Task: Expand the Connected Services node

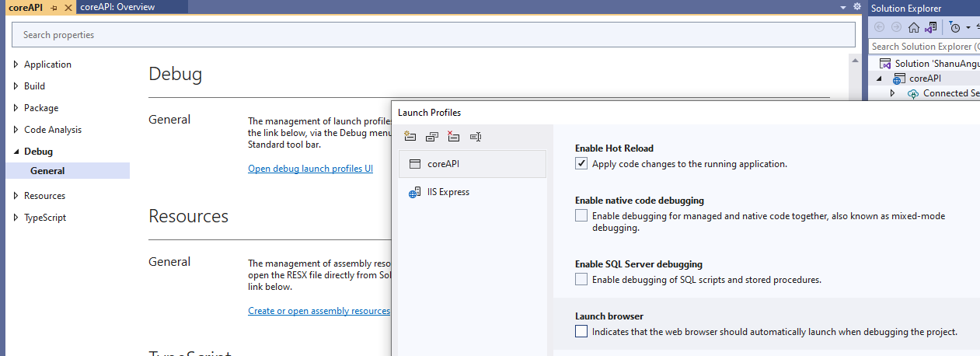Action: tap(892, 93)
